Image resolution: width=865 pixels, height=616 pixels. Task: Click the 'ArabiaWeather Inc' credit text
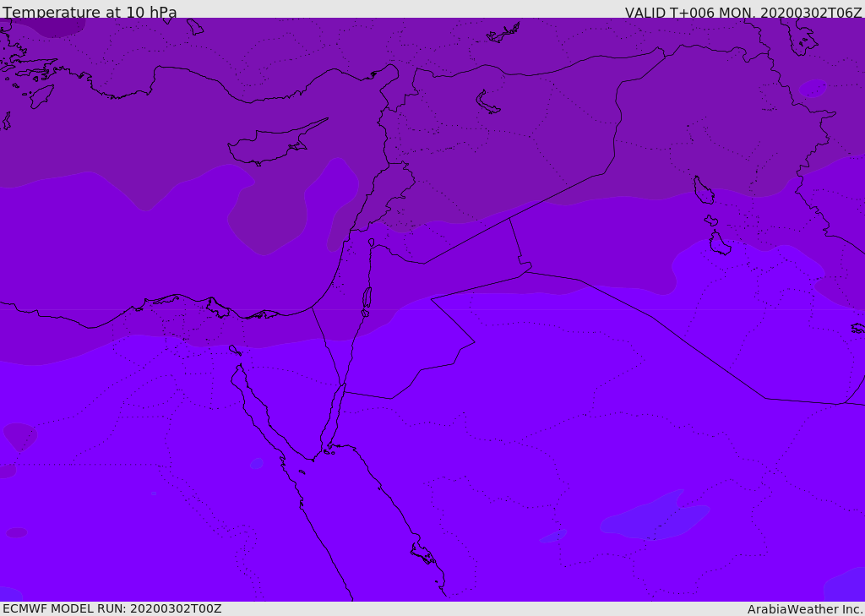pos(804,609)
